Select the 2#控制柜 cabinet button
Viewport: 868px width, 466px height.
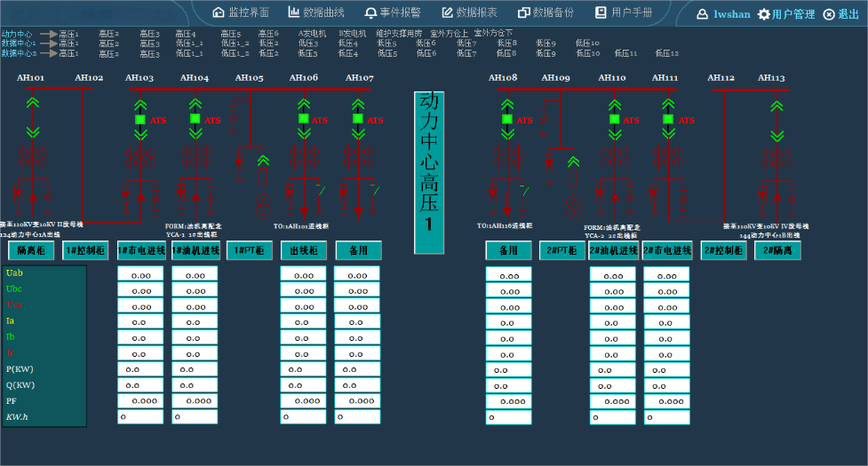(x=723, y=250)
